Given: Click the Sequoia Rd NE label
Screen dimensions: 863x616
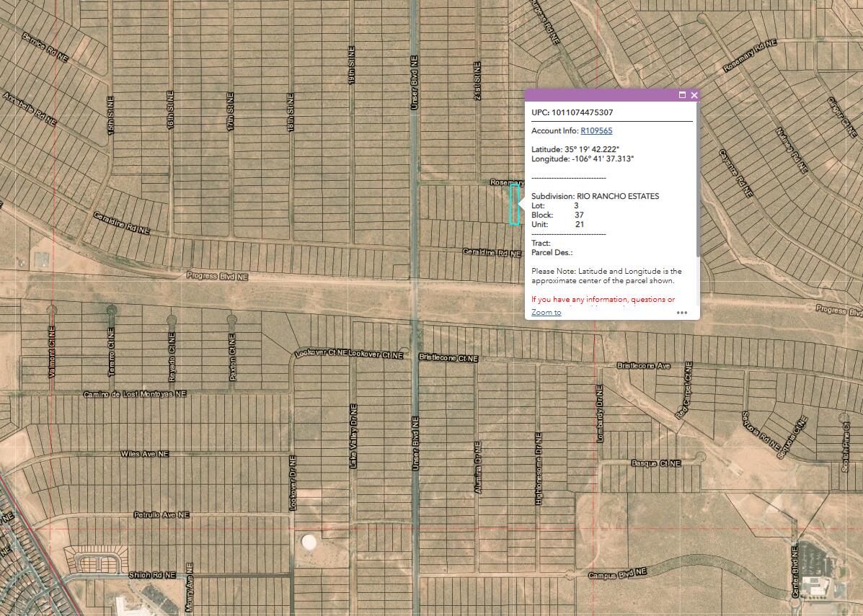Looking at the screenshot, I should pos(761,431).
